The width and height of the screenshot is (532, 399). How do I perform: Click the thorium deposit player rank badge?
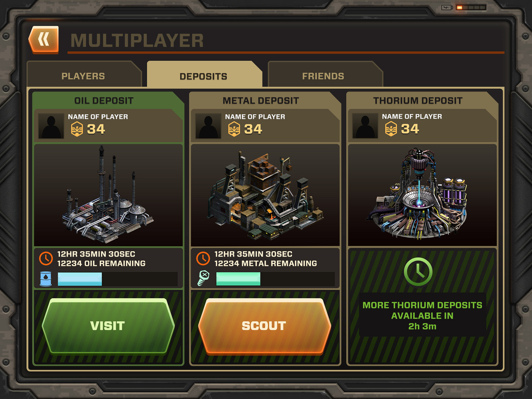coord(391,129)
